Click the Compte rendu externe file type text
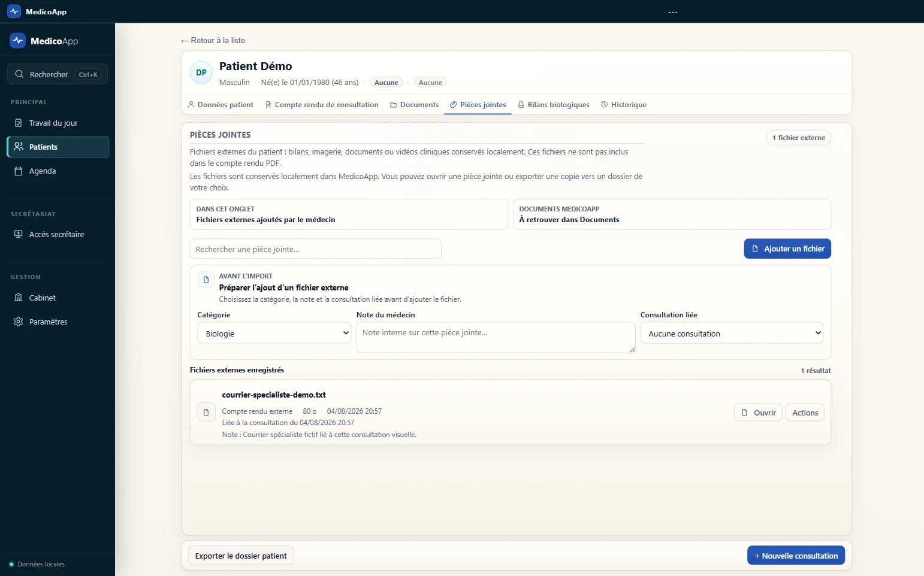Image resolution: width=924 pixels, height=576 pixels. [257, 411]
